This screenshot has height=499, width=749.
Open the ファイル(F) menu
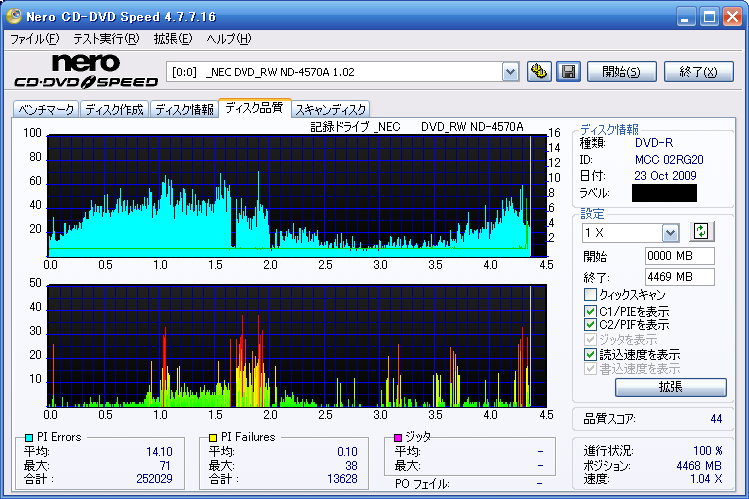[35, 39]
